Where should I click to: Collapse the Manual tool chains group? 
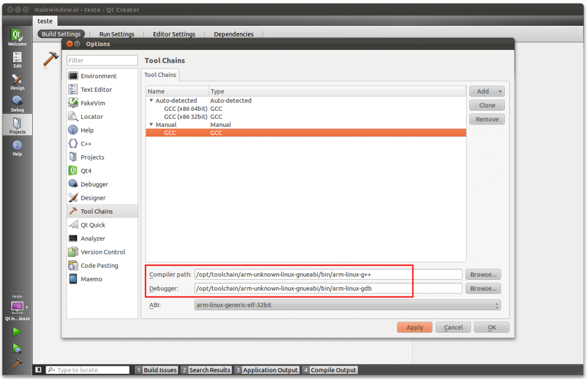[x=151, y=125]
